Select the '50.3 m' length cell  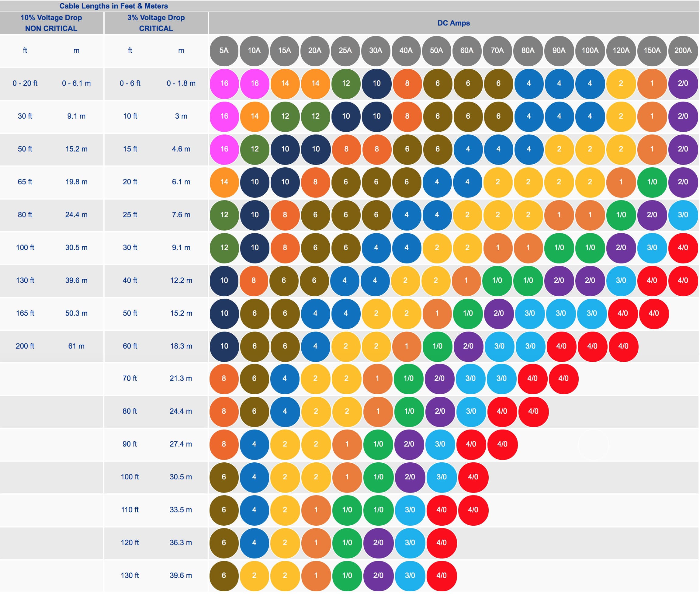[x=76, y=313]
